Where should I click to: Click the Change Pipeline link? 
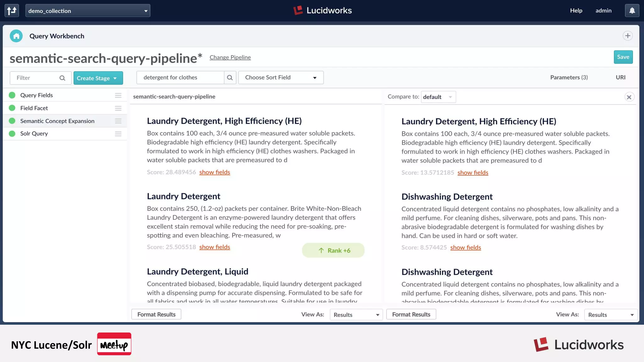pos(230,57)
